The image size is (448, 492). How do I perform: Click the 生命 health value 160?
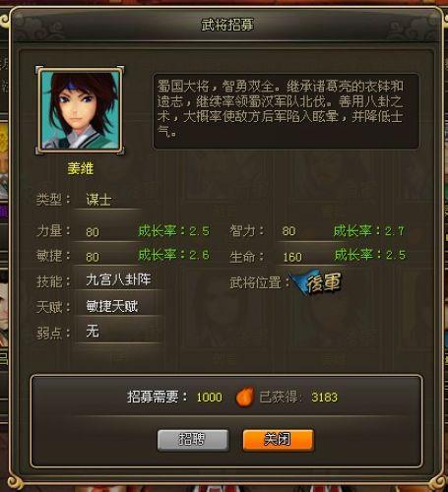(292, 257)
